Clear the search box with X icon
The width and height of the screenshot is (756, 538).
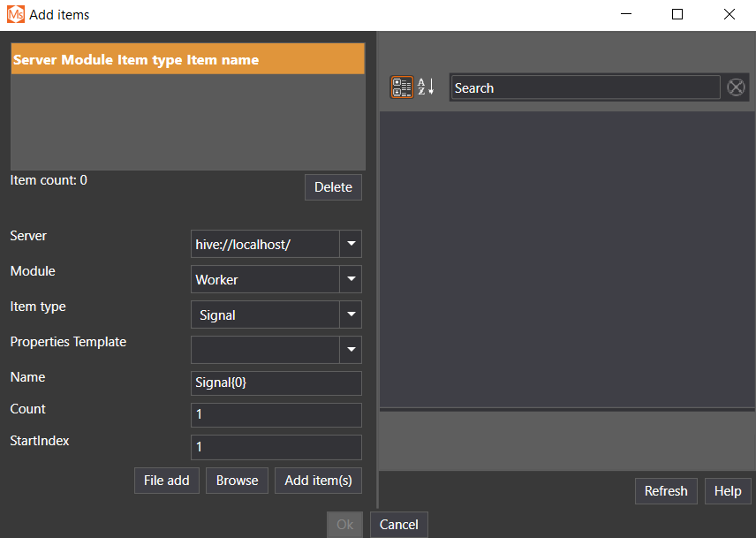736,87
